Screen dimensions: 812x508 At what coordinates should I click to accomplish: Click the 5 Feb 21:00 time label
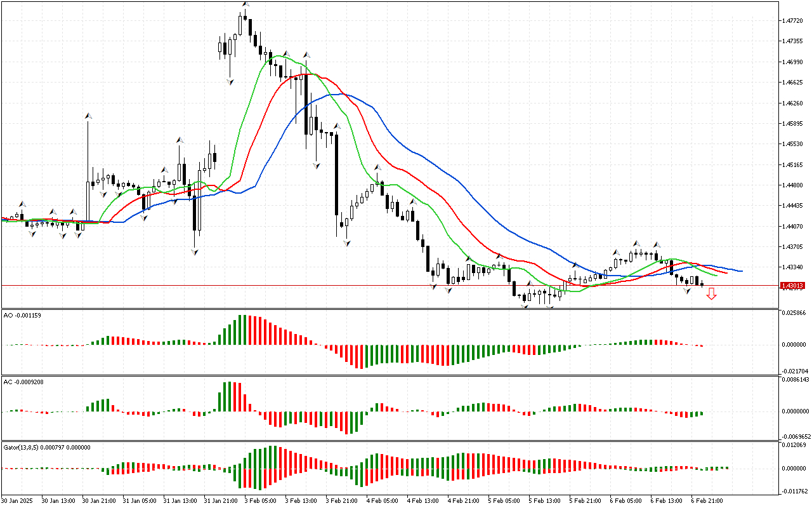click(x=586, y=501)
